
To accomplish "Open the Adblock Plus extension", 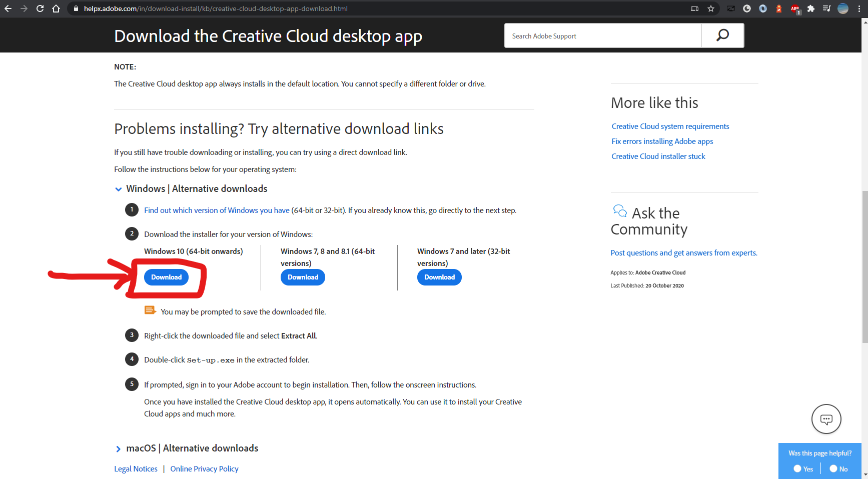I will 795,8.
